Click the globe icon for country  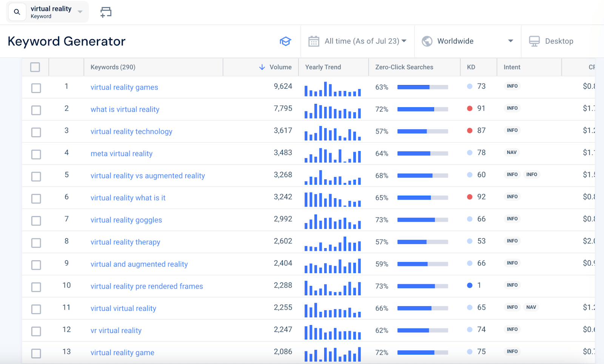pyautogui.click(x=427, y=41)
